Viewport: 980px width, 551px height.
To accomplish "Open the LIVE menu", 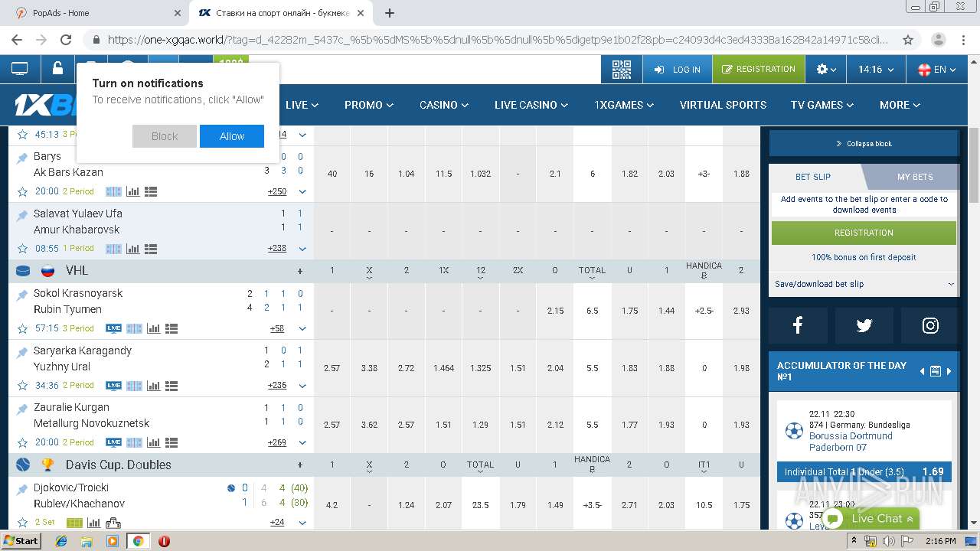I will (302, 105).
